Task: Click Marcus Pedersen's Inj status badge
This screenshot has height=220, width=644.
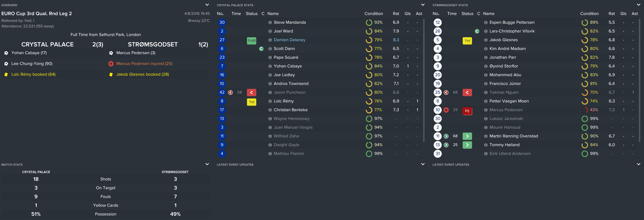Action: [x=467, y=111]
